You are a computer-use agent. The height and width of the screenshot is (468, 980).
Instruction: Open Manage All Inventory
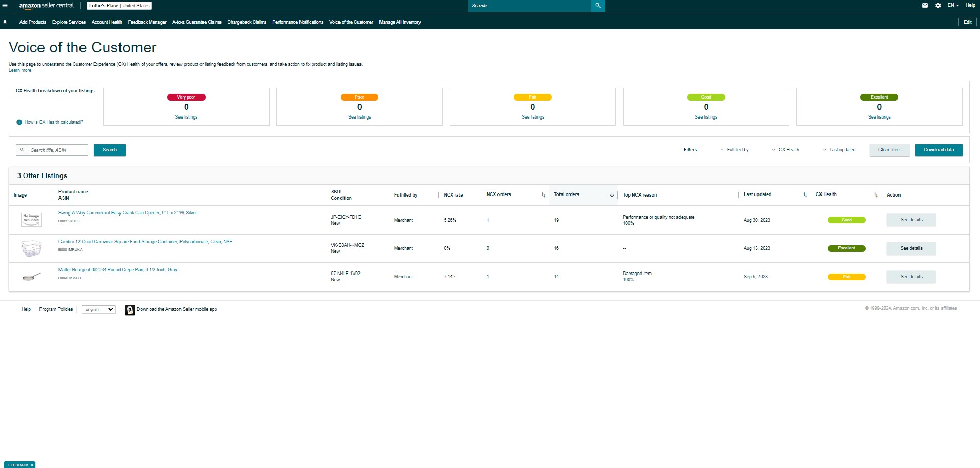point(400,22)
